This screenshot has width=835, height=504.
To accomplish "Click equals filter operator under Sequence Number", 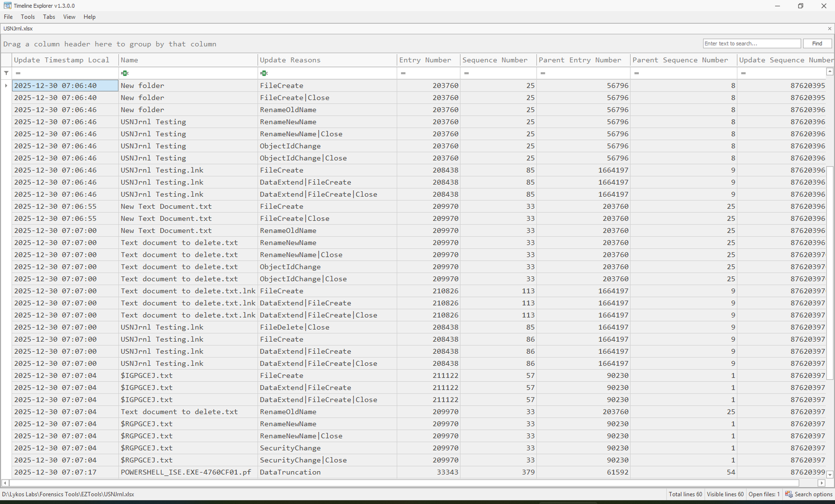I will tap(467, 73).
